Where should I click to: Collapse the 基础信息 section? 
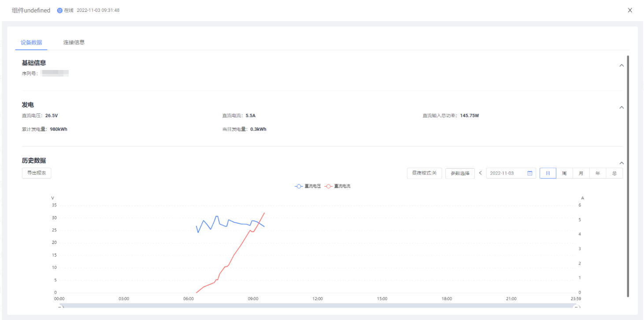tap(622, 66)
